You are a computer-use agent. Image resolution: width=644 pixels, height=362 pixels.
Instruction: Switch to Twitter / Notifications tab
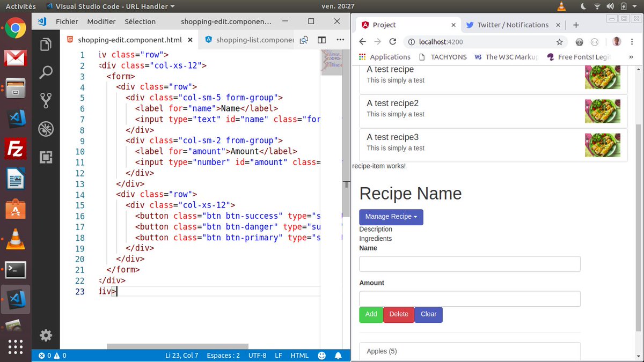tap(513, 25)
